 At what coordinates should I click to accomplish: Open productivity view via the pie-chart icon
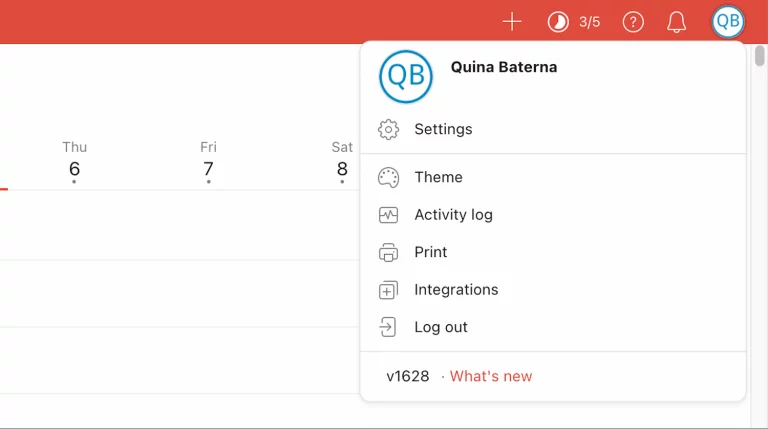(x=558, y=21)
